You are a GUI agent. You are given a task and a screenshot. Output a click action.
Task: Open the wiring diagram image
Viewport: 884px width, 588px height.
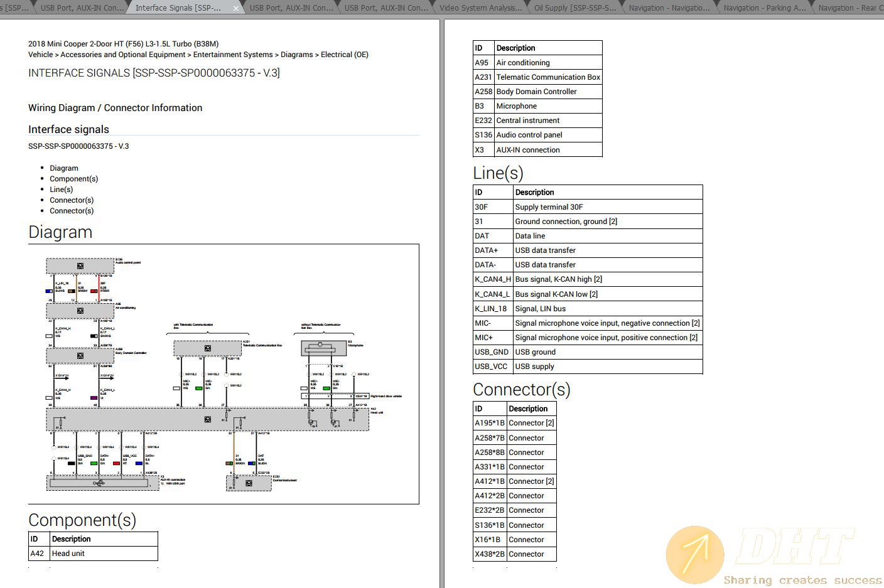224,374
